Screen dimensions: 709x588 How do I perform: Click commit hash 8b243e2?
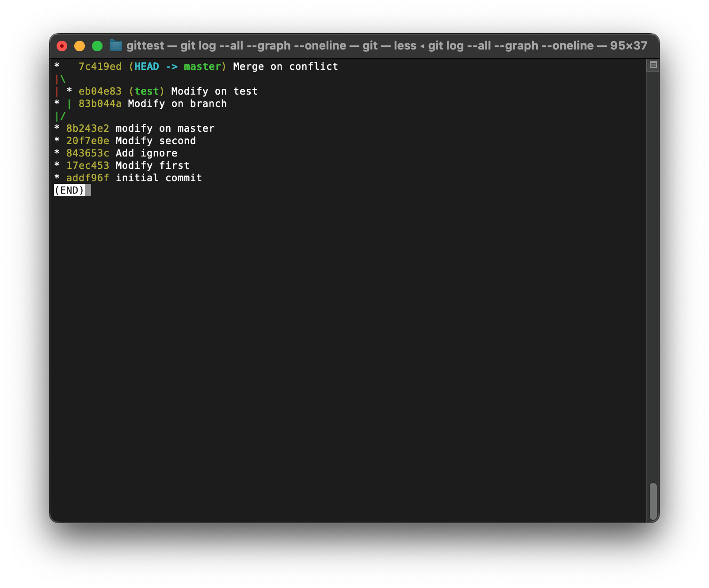(x=88, y=128)
